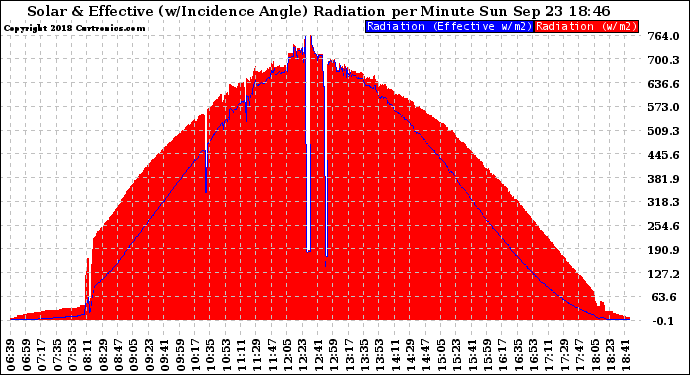Click the 15:59 time label
Image resolution: width=690 pixels, height=375 pixels.
click(487, 355)
